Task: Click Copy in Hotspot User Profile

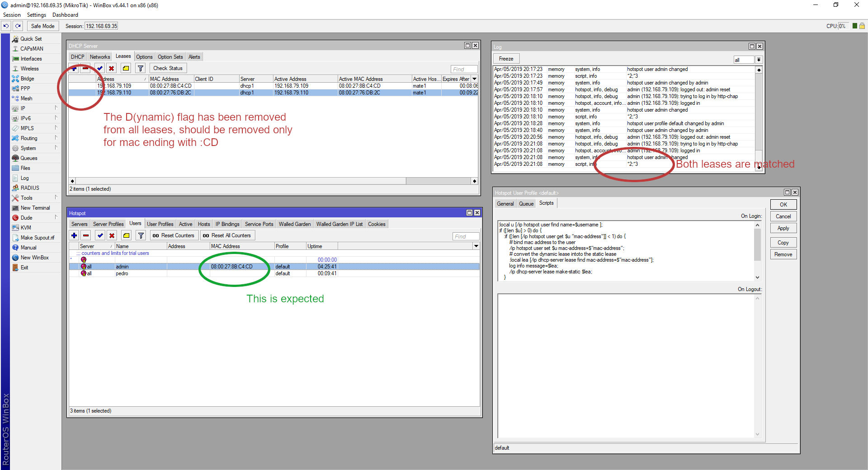Action: click(783, 243)
